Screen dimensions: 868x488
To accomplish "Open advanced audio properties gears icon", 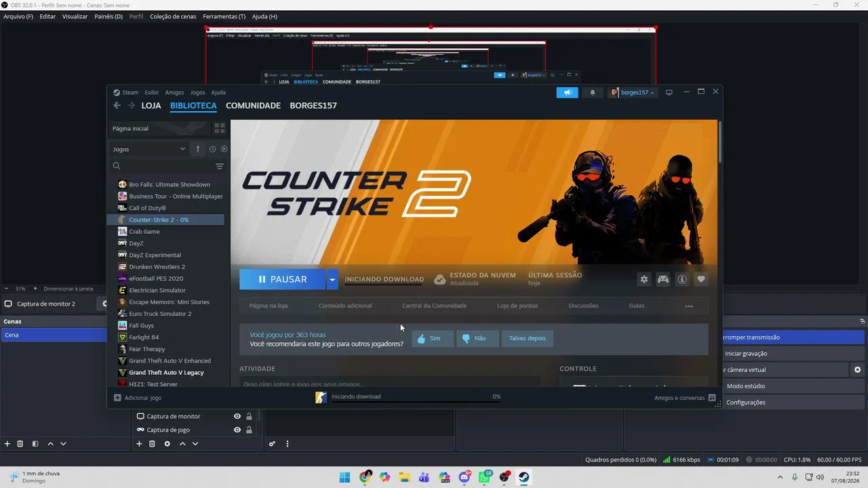I will coord(272,444).
